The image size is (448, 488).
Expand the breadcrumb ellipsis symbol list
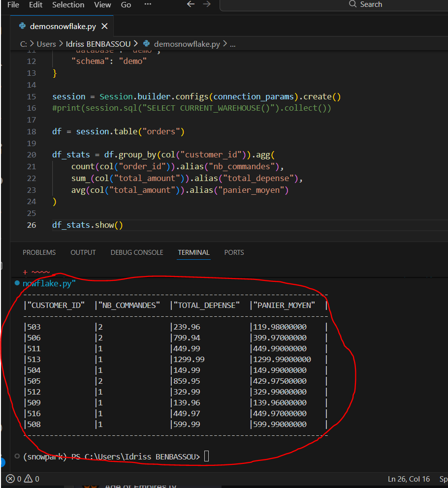point(233,44)
